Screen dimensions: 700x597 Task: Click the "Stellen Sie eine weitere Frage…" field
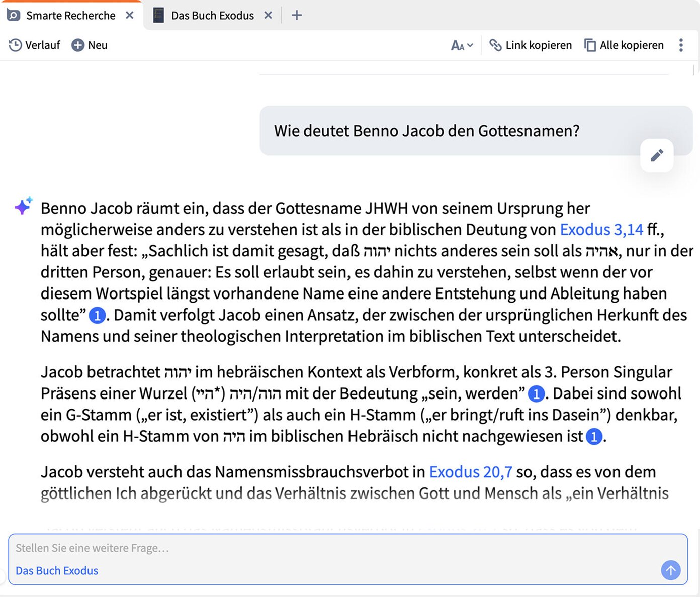point(348,548)
